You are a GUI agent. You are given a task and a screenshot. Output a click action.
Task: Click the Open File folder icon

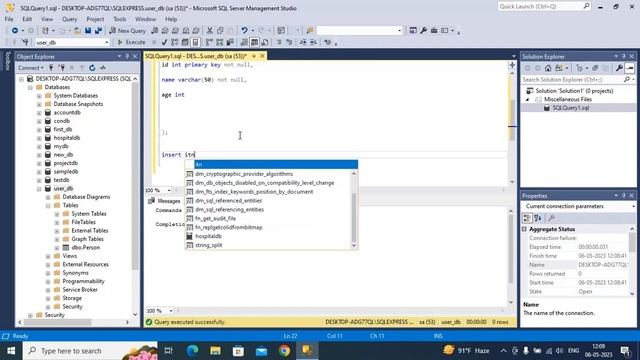(x=77, y=31)
